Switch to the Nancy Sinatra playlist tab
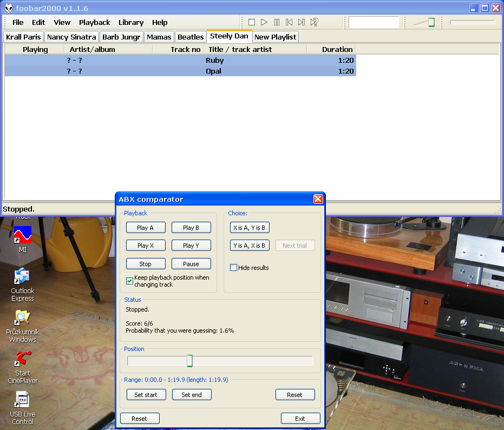Viewport: 504px width, 430px height. pos(71,37)
